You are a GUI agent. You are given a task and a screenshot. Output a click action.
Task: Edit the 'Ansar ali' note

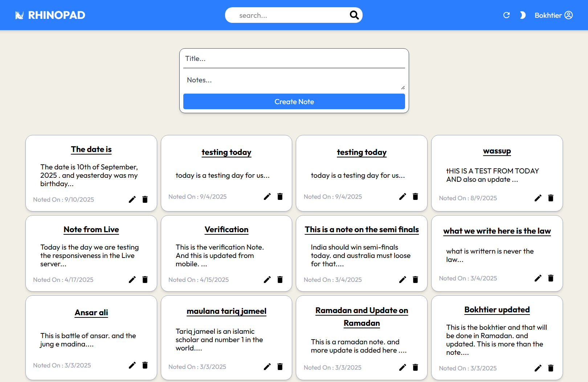[x=132, y=365]
